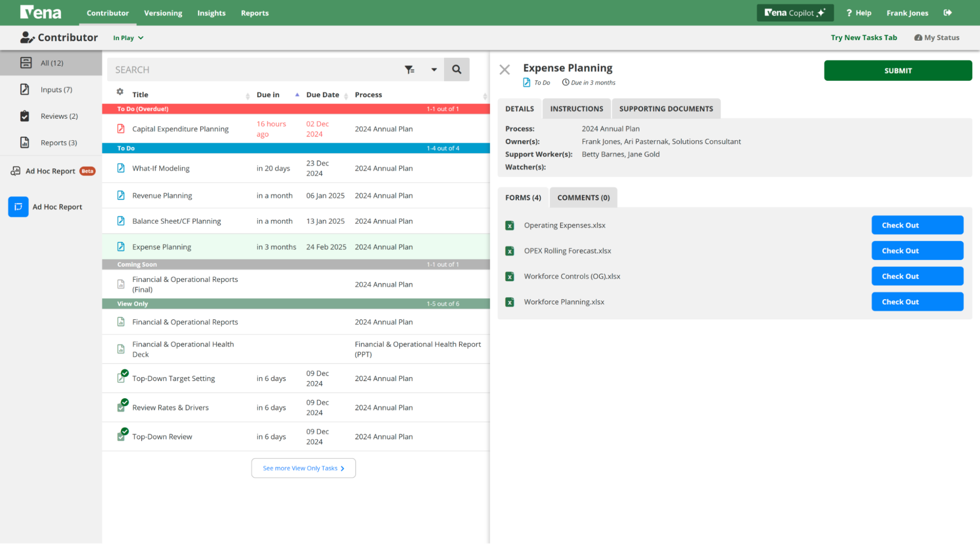Select Reviews from the left sidebar
Screen dimensions: 980x544
[x=59, y=116]
